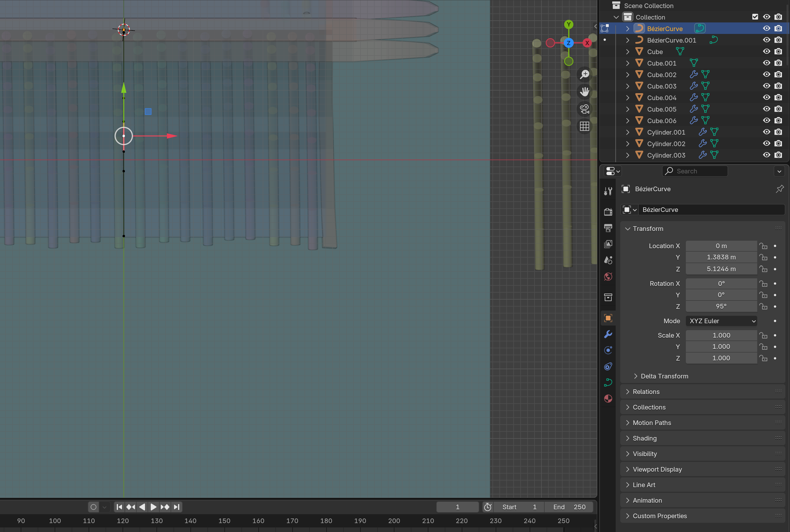Click the Scale X value field
Screen dimensions: 790x532
721,336
